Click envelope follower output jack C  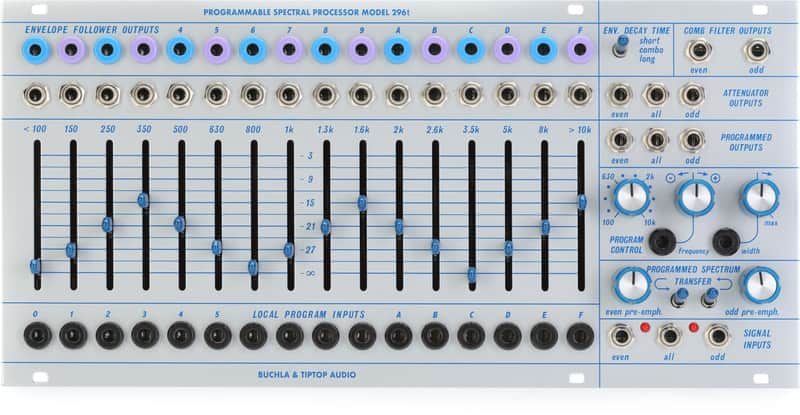(470, 50)
